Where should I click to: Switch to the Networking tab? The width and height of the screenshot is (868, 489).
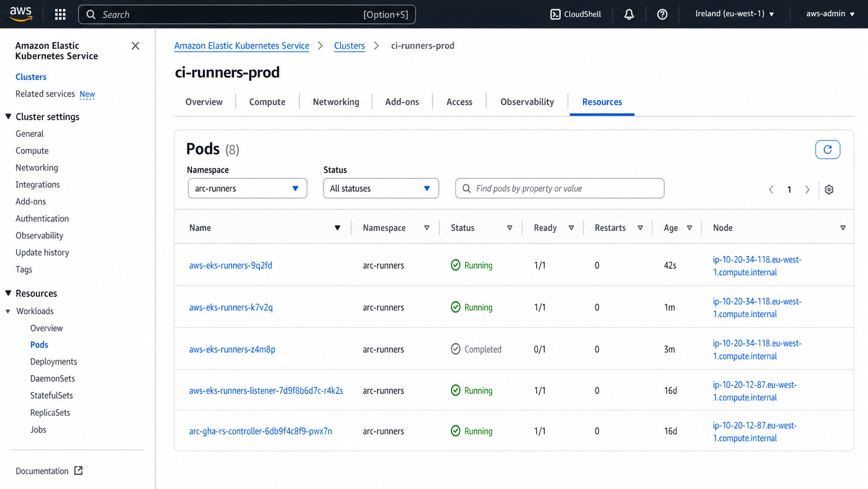[x=336, y=102]
